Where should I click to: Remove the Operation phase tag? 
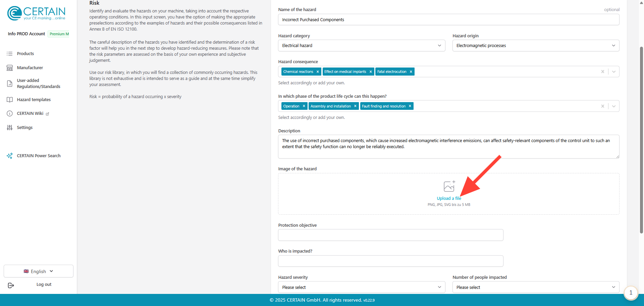point(304,106)
